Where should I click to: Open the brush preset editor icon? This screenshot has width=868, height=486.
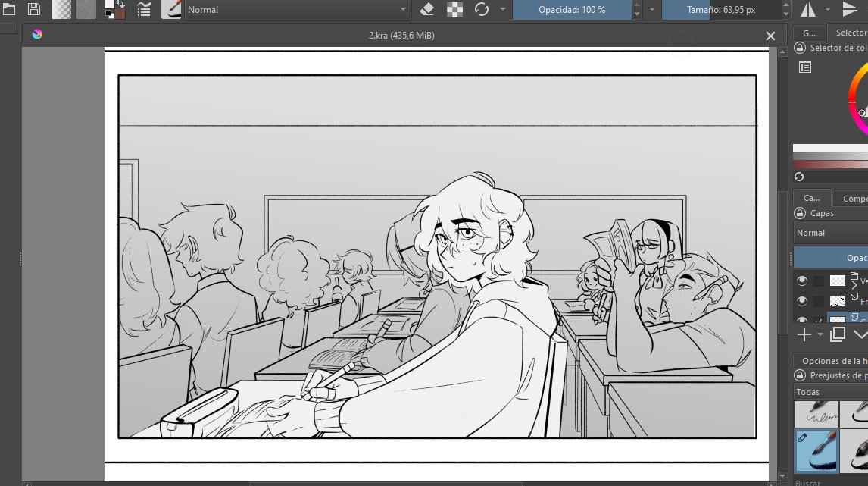click(x=143, y=8)
